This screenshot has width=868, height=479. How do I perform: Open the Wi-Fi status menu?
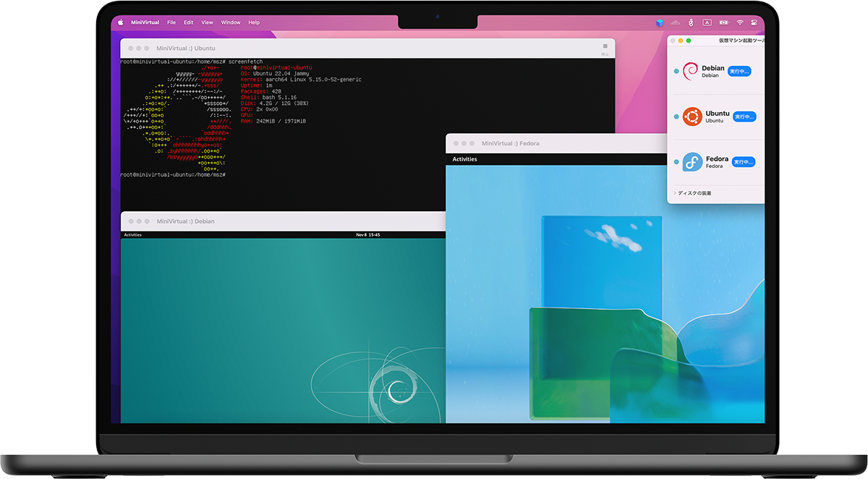(740, 22)
